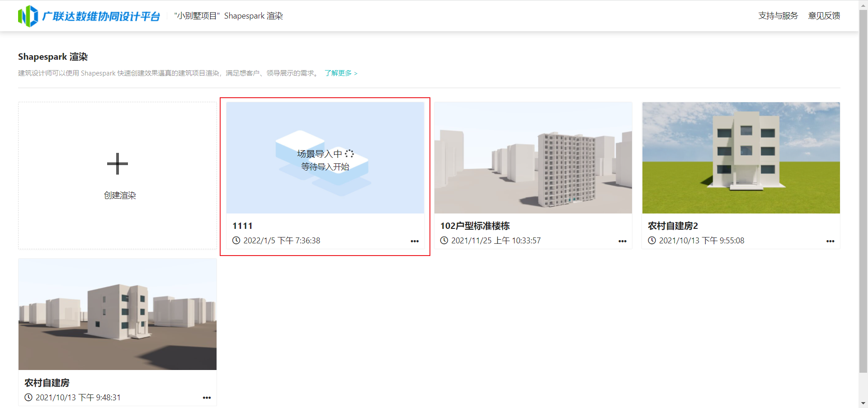The image size is (868, 408).
Task: Click timestamp 2021/11/25 上午 10:33:57
Action: coord(496,241)
